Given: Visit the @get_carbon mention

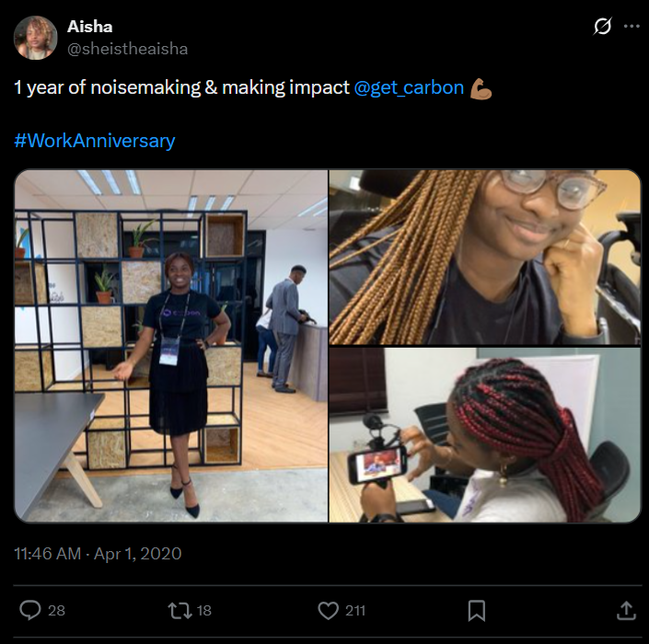Looking at the screenshot, I should point(409,88).
